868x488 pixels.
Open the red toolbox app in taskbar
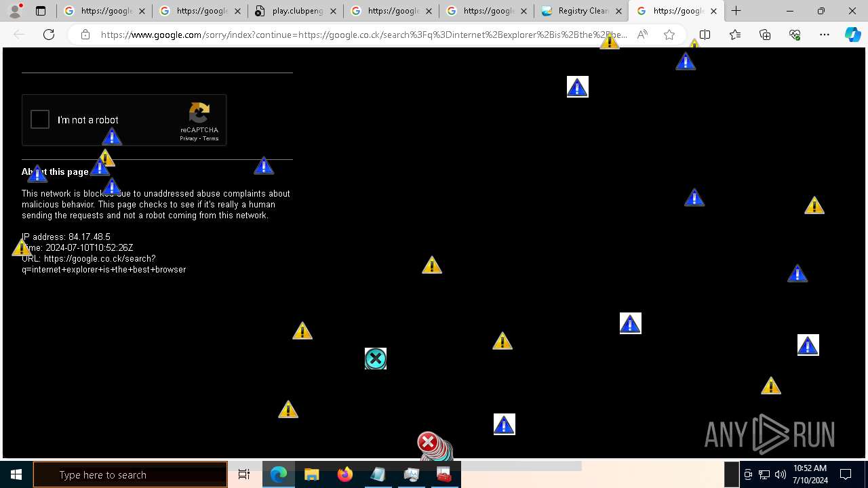point(444,474)
